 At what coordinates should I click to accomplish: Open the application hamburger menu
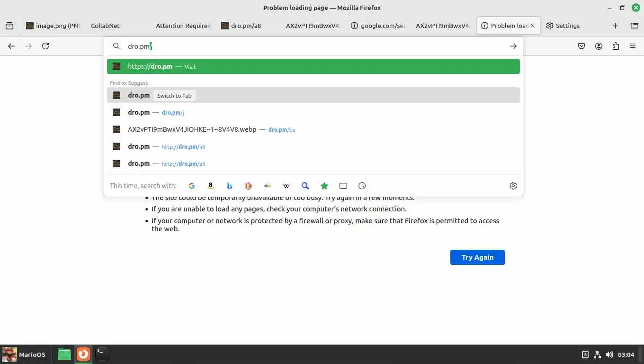[633, 46]
